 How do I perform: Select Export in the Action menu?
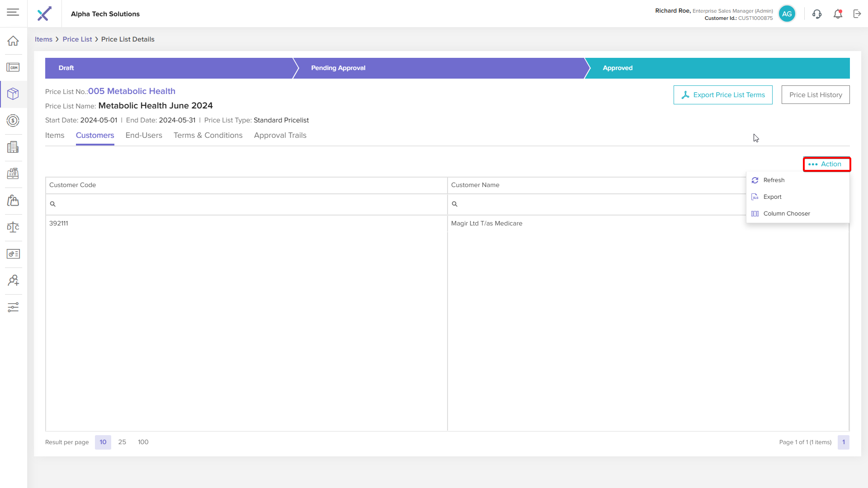click(772, 197)
